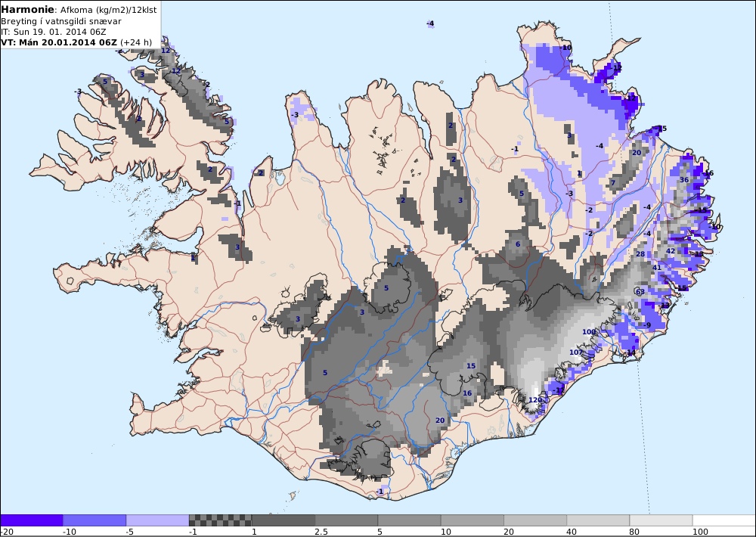
Task: Click the '2.5' legend scale label
Action: [x=321, y=532]
